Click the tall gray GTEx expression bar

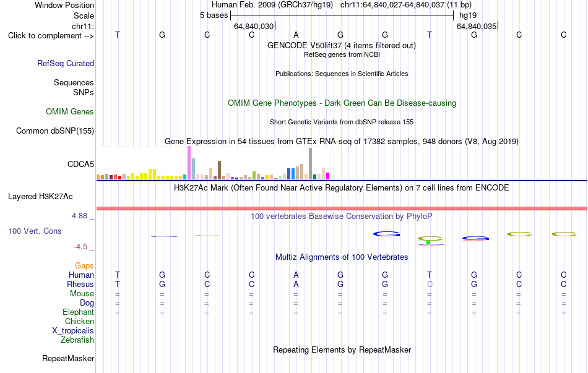tap(311, 164)
